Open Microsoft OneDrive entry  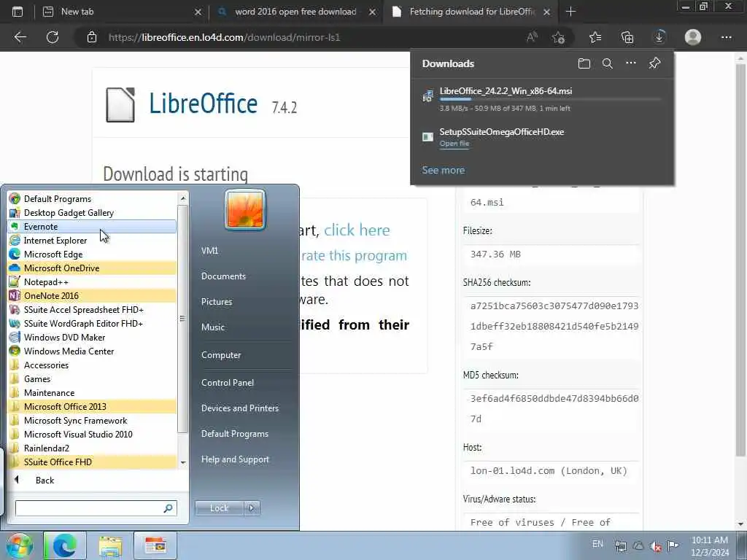[92, 268]
